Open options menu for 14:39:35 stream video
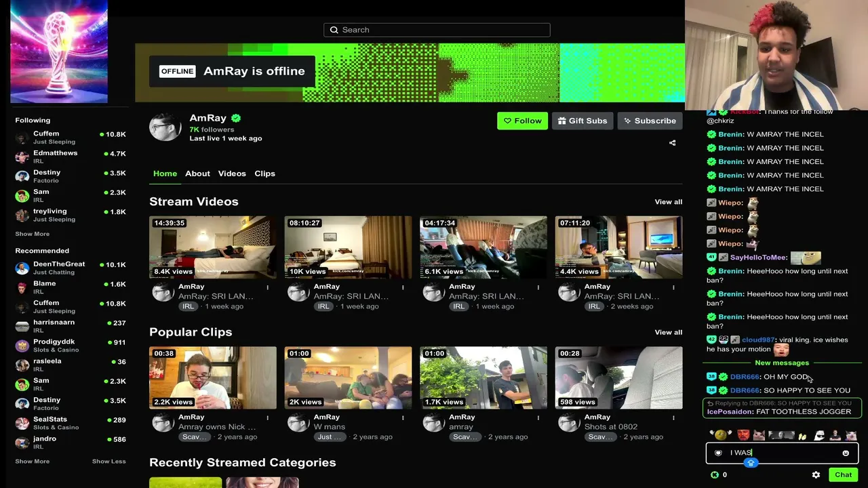Viewport: 868px width, 488px height. [267, 287]
